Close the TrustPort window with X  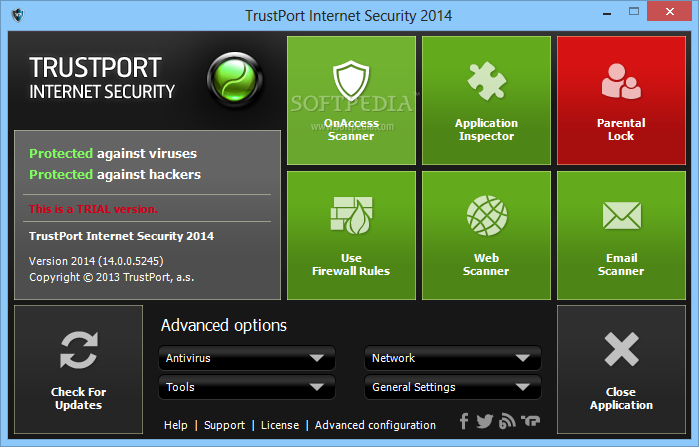[x=670, y=11]
